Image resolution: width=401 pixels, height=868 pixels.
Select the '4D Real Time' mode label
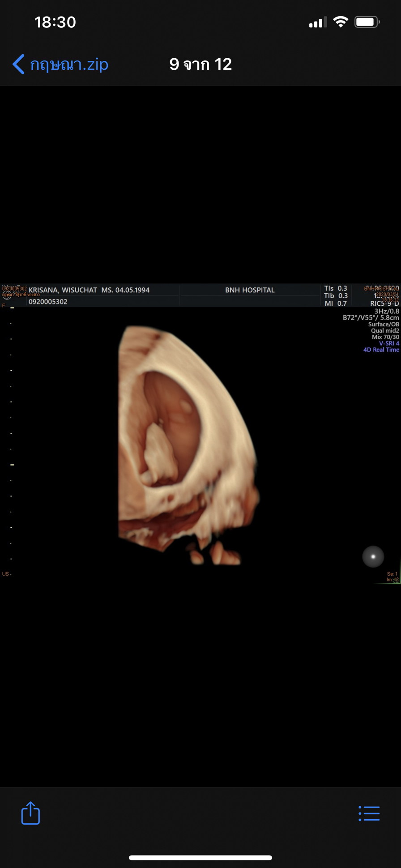point(381,350)
